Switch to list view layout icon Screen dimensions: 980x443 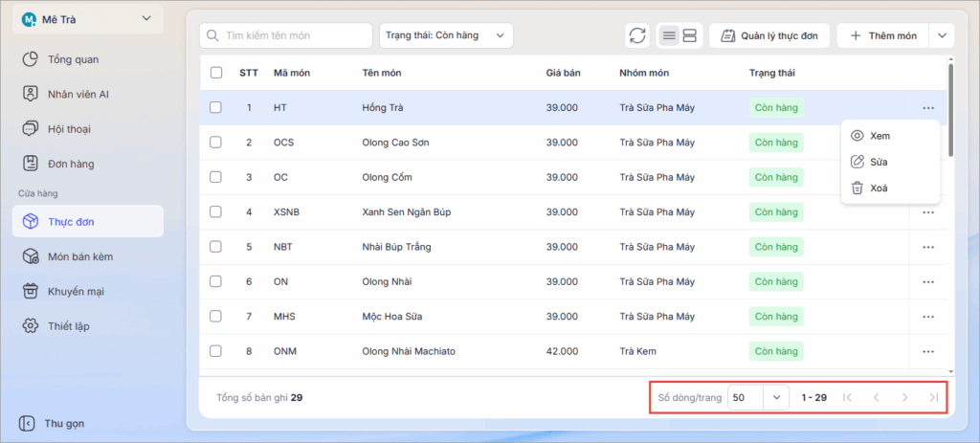point(669,36)
